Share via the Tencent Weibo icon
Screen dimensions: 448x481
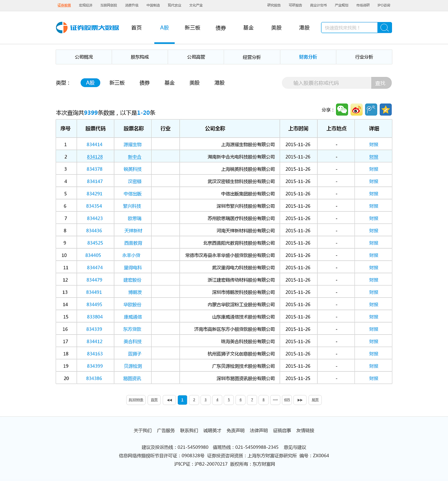[x=371, y=109]
